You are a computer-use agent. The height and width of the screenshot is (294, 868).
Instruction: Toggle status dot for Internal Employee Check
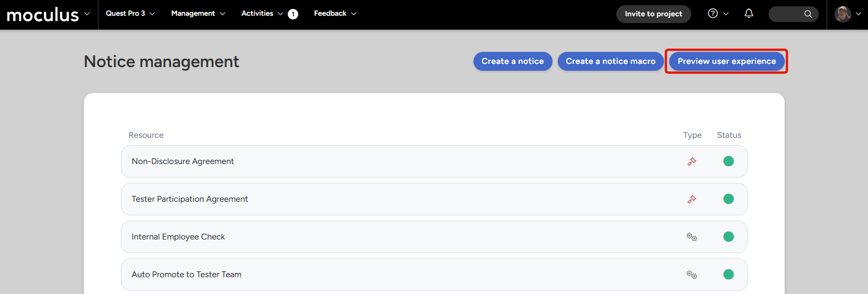pyautogui.click(x=728, y=237)
